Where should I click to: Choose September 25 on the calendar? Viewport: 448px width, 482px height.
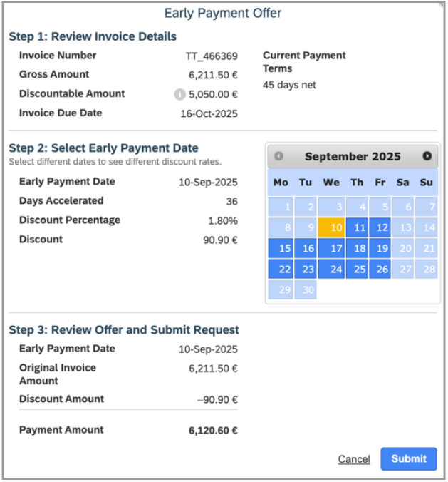357,269
